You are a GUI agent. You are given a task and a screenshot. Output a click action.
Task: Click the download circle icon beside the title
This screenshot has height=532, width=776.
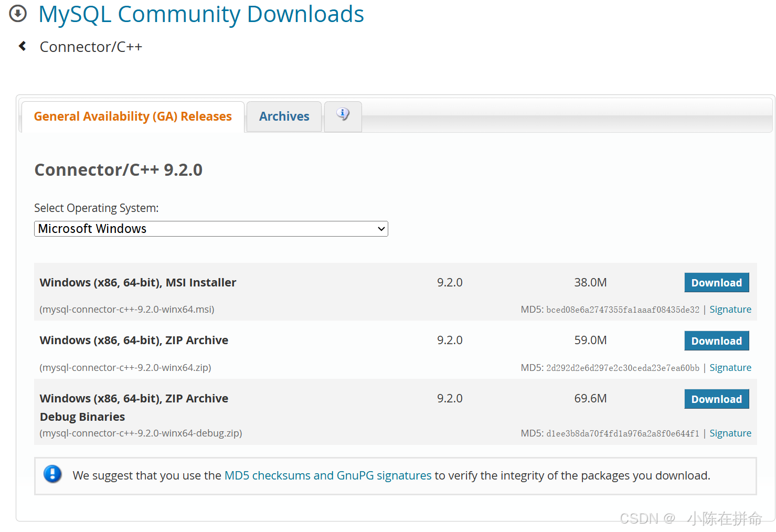[18, 14]
